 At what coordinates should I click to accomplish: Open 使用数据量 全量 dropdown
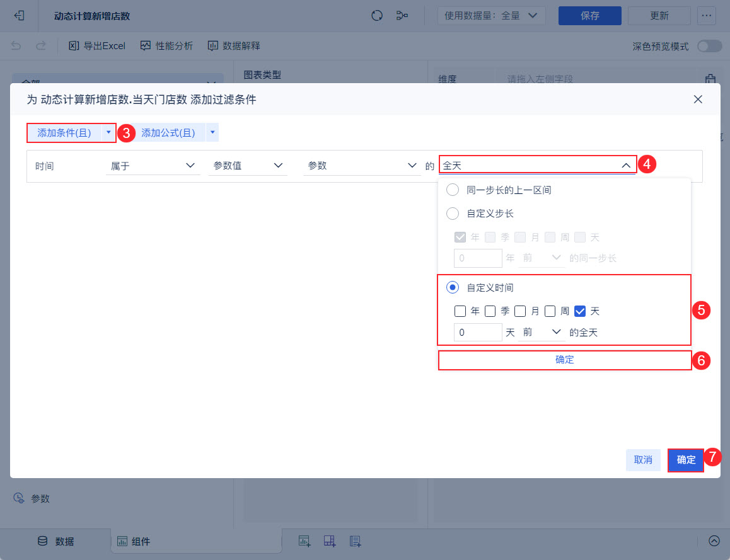(491, 16)
